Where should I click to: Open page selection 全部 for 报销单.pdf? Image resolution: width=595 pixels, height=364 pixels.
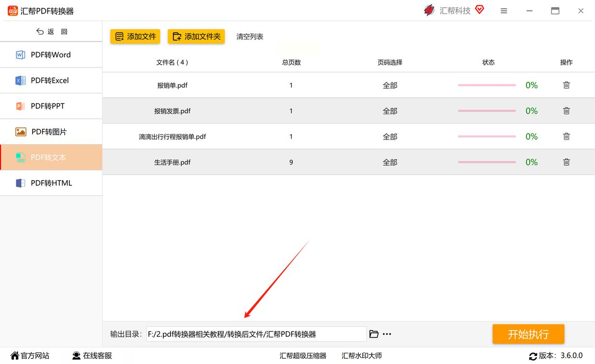(390, 85)
